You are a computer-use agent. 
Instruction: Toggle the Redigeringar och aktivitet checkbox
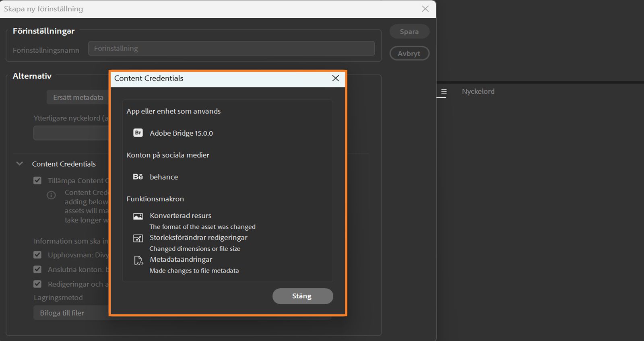click(x=37, y=284)
